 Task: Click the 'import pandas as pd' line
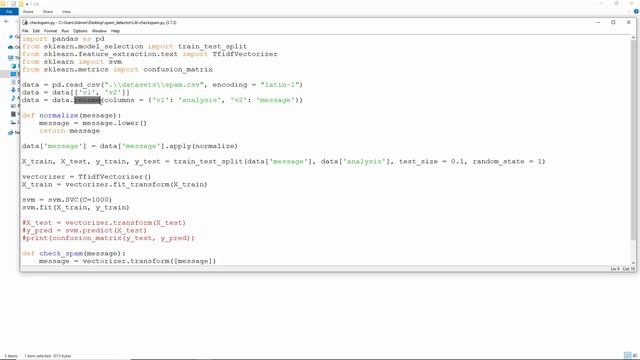pos(63,39)
